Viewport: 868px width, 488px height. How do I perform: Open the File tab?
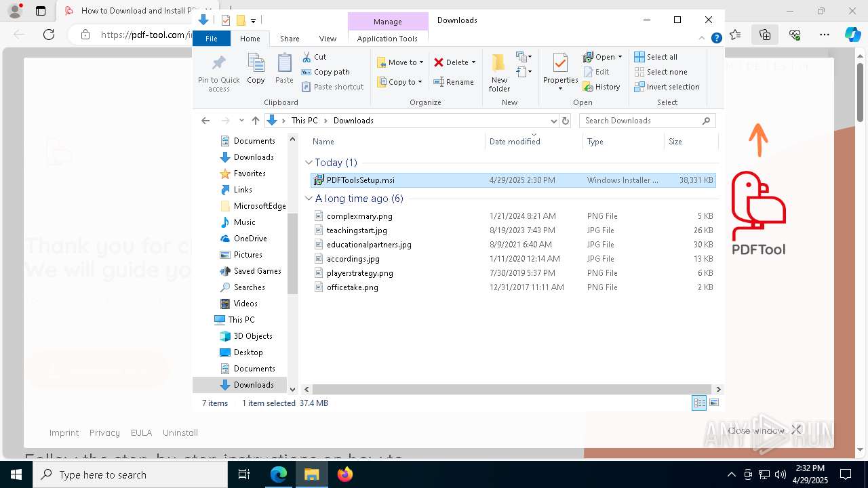coord(212,39)
